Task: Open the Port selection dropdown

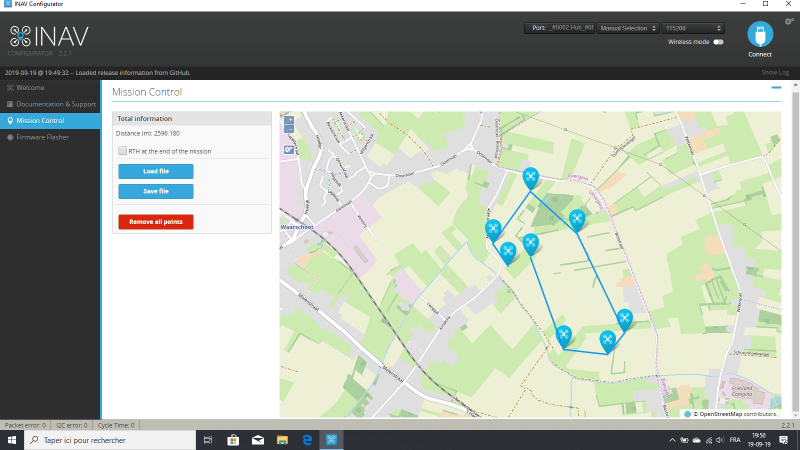Action: tap(559, 28)
